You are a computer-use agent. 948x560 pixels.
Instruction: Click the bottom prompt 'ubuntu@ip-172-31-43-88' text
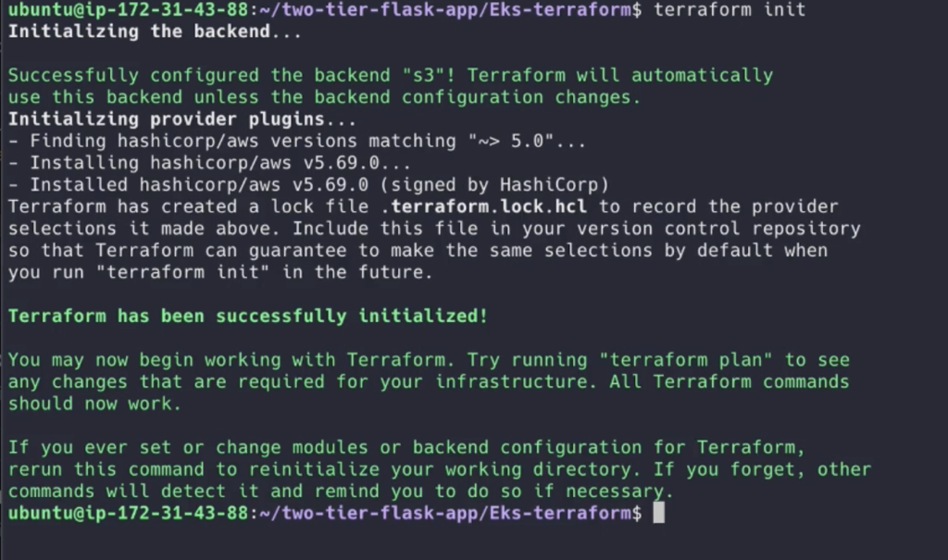(x=128, y=514)
